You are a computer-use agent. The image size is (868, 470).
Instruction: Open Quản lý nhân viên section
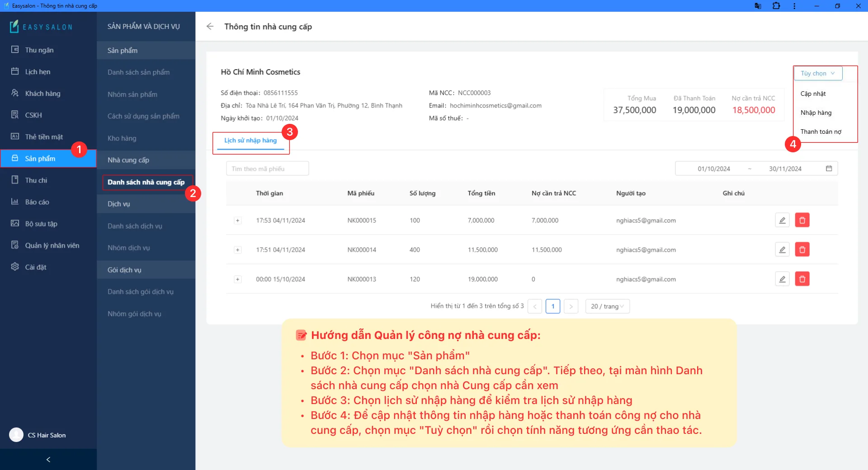48,245
